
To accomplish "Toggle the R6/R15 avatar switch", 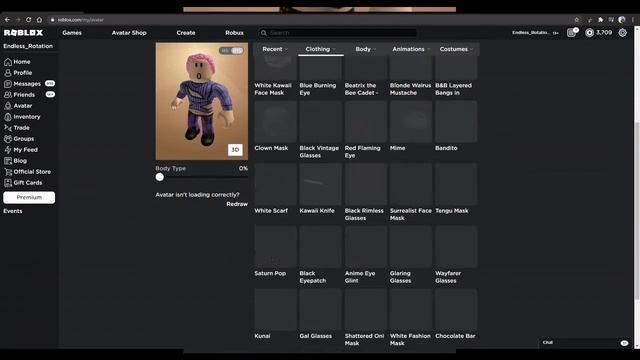I will (x=231, y=51).
